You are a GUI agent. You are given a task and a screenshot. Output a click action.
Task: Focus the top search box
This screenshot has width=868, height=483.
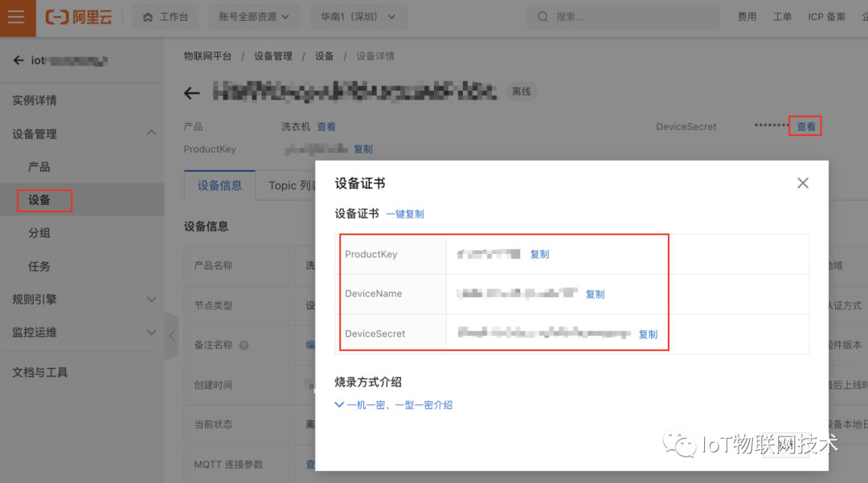click(623, 17)
